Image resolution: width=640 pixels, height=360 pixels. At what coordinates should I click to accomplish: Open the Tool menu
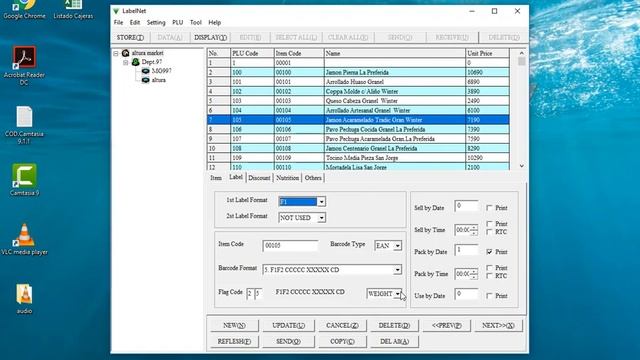[x=196, y=22]
